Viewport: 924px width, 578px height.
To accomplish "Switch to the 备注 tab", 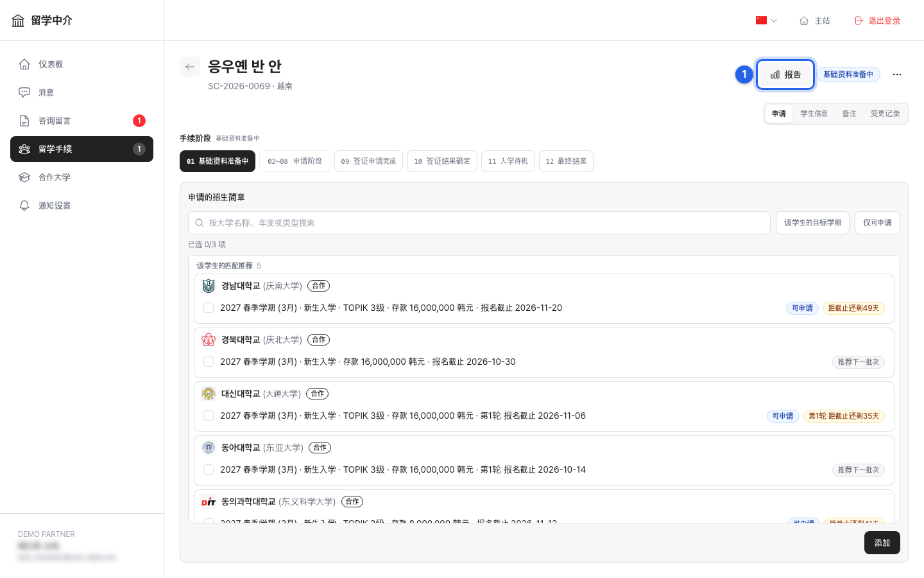I will tap(849, 114).
